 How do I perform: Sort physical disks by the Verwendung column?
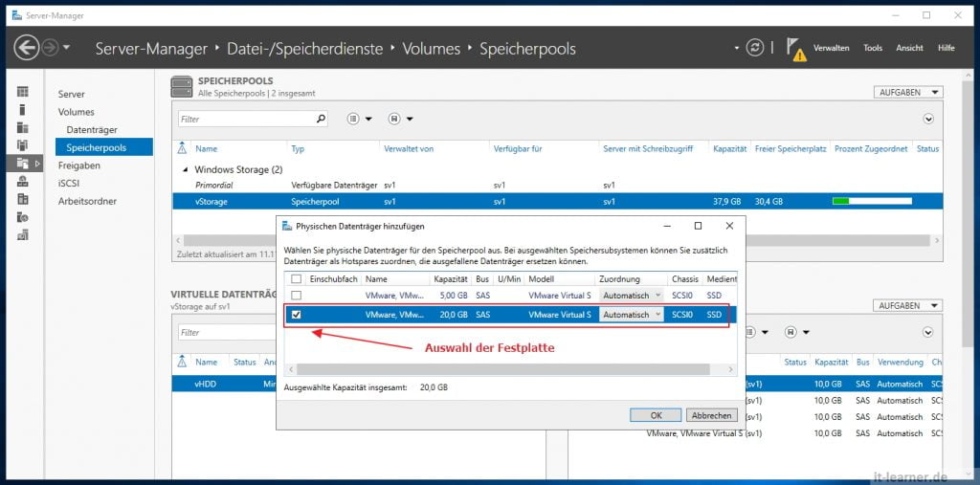pos(900,362)
